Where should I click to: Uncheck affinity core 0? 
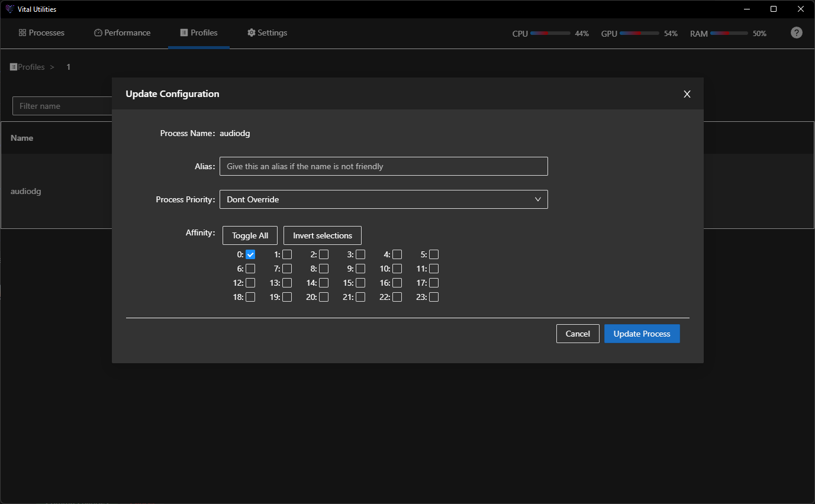(x=250, y=254)
